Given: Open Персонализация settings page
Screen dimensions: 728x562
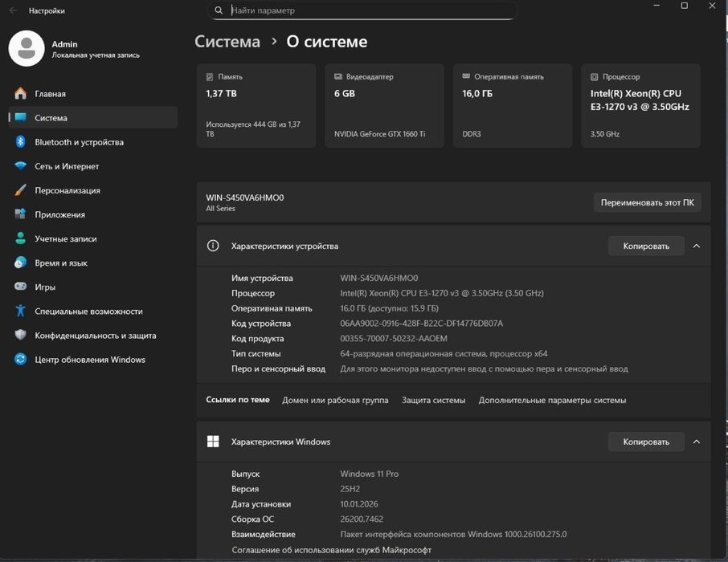Looking at the screenshot, I should pos(93,189).
